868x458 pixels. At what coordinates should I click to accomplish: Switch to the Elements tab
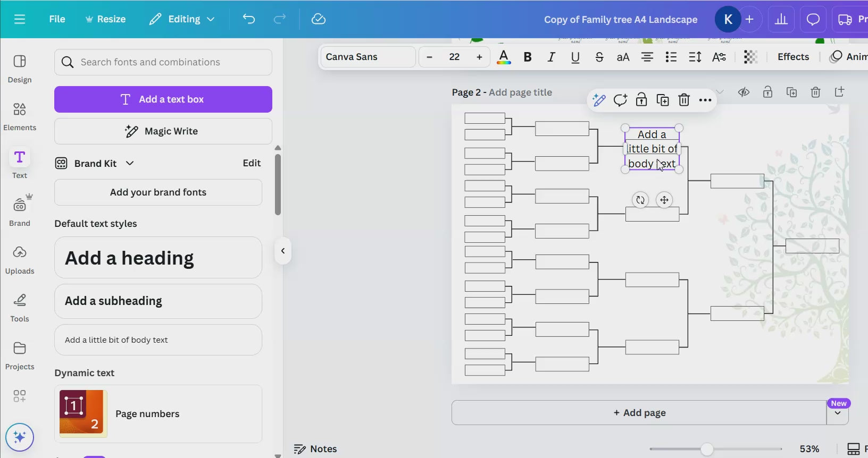click(20, 116)
